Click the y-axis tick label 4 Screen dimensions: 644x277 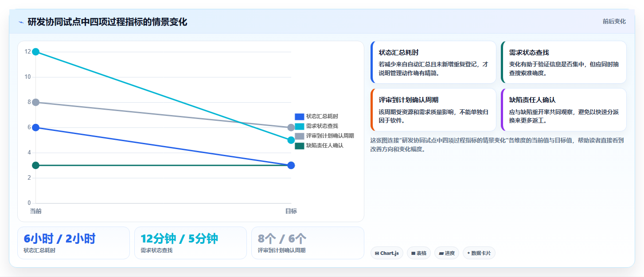coord(29,153)
